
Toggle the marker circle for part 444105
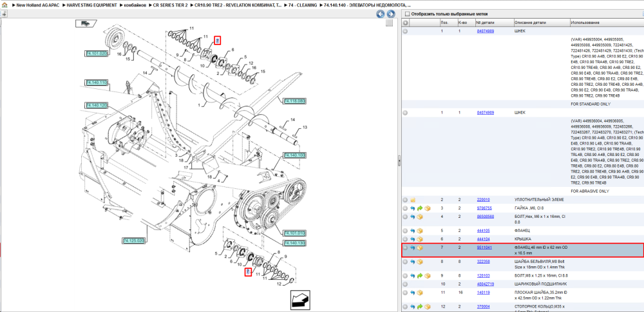(x=405, y=231)
